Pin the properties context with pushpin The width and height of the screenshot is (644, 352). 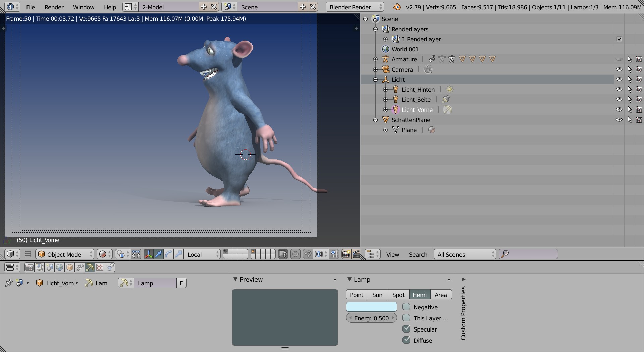tap(9, 283)
